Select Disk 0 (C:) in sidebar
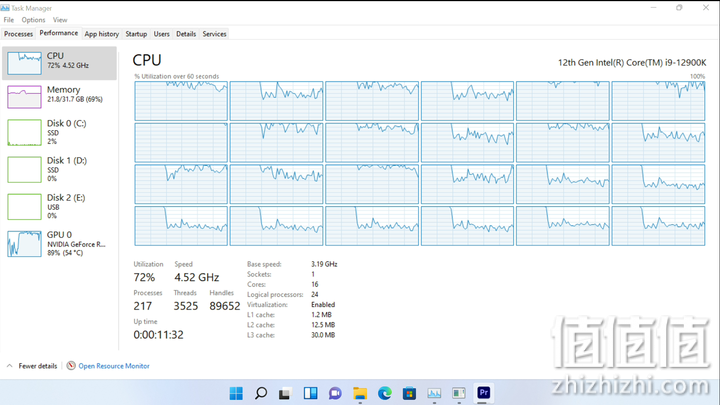 (60, 132)
